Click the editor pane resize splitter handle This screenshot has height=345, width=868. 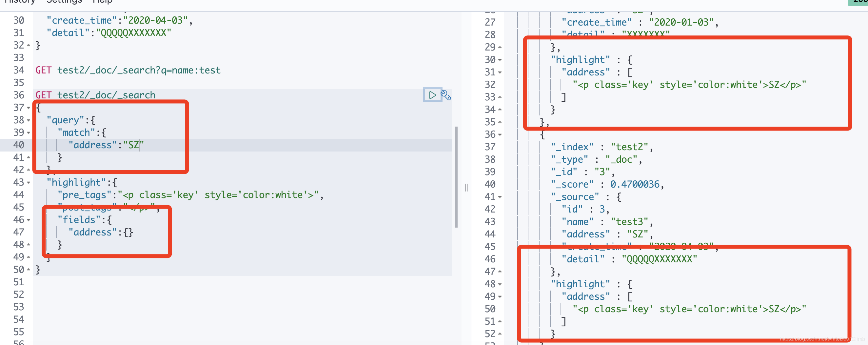tap(466, 188)
